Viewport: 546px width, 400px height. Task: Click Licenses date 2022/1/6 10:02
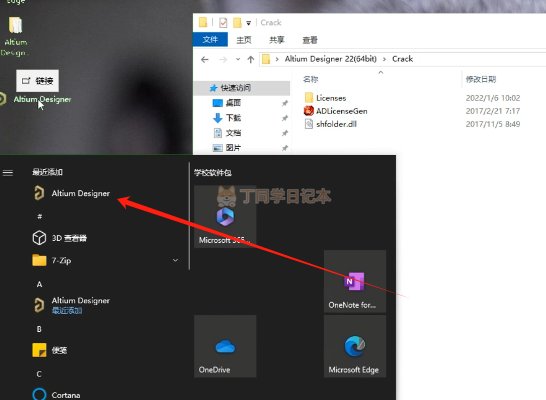coord(493,98)
